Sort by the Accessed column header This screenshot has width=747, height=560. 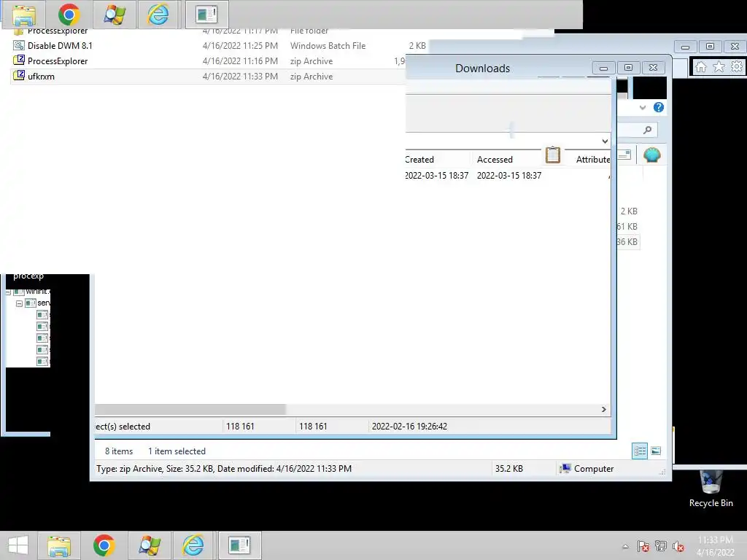pos(495,160)
